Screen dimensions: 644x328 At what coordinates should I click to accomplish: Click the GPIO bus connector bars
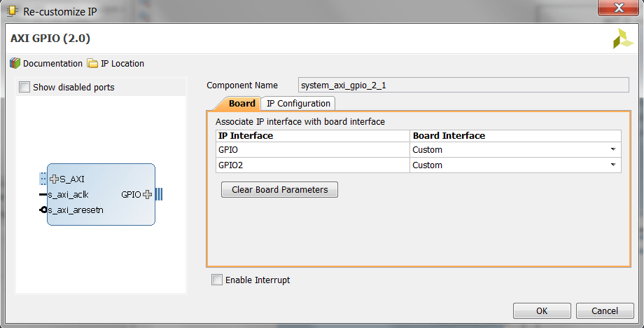point(158,194)
